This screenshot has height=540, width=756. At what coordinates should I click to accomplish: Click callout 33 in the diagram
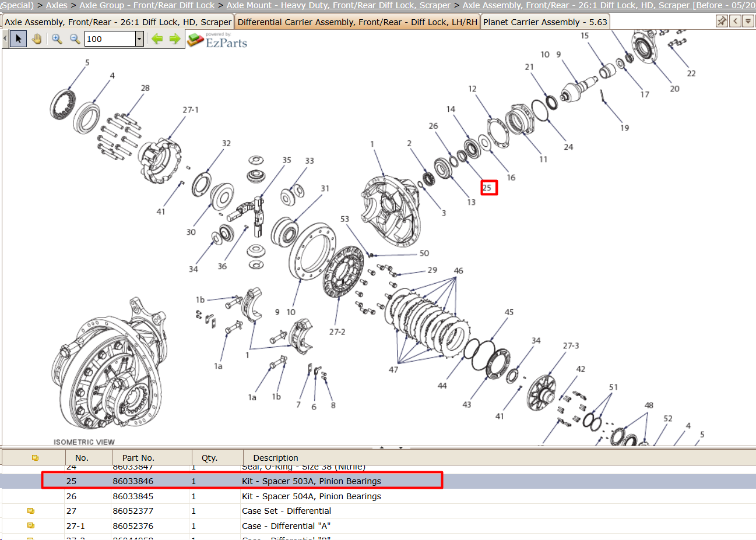point(310,161)
